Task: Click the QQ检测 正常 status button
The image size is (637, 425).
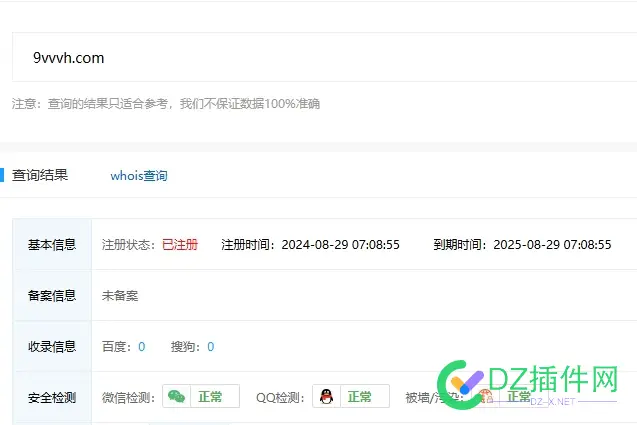Action: click(x=359, y=397)
